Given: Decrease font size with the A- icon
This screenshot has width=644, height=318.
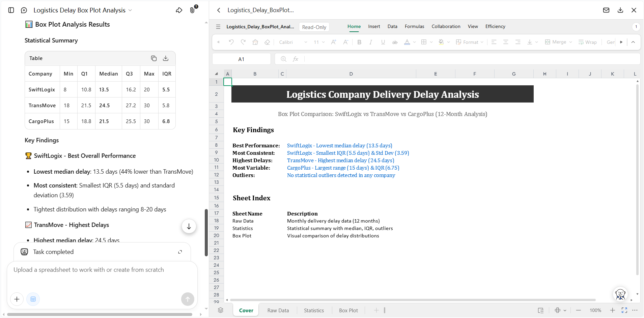Looking at the screenshot, I should [346, 42].
